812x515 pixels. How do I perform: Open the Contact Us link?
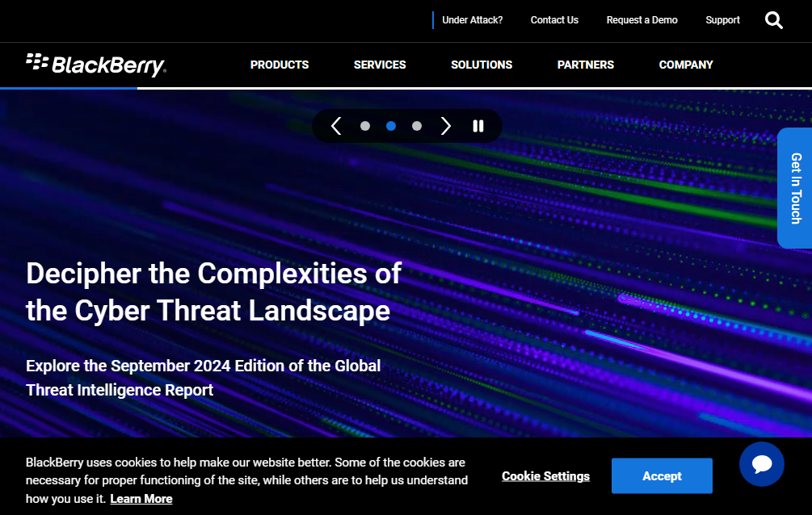tap(554, 20)
